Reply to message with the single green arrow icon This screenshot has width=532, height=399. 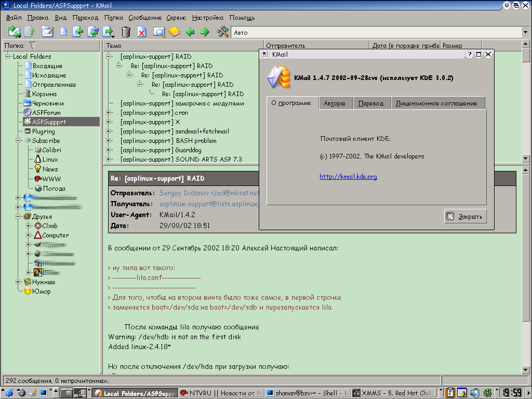coord(78,32)
